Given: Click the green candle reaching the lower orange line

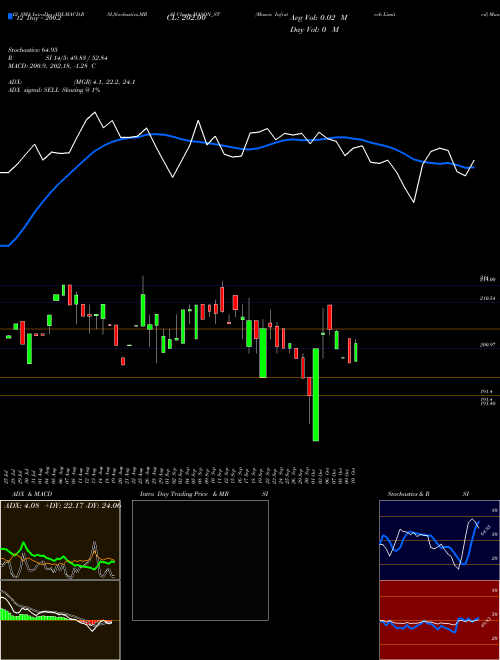Looking at the screenshot, I should click(263, 353).
